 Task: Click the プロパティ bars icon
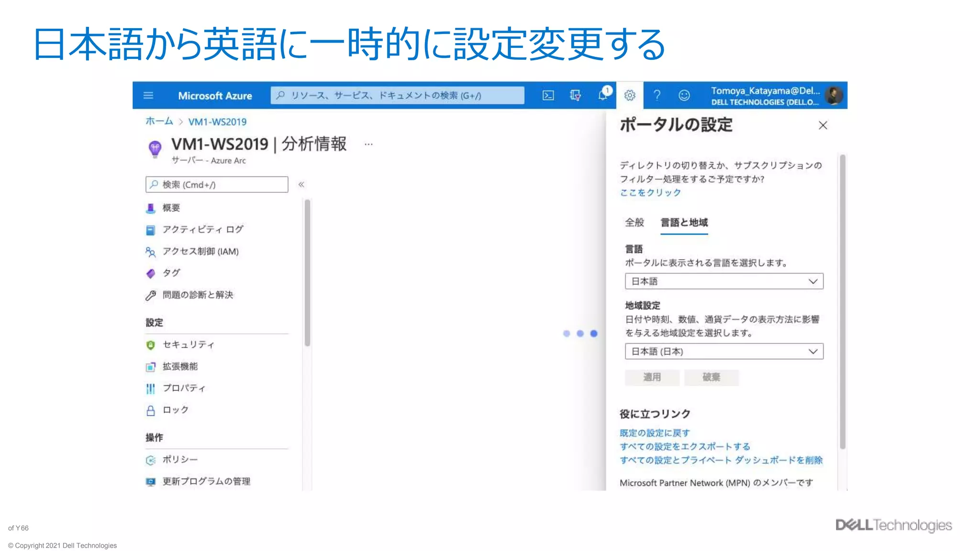pos(151,388)
